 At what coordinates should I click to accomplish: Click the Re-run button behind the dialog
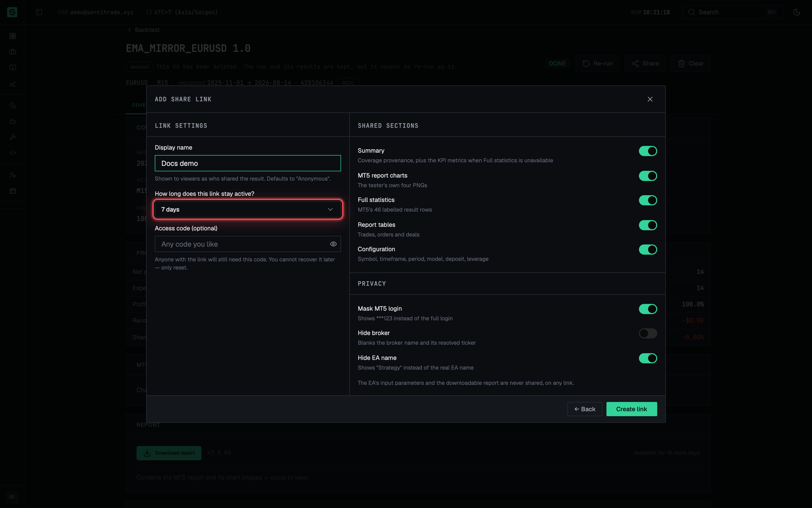(x=597, y=63)
